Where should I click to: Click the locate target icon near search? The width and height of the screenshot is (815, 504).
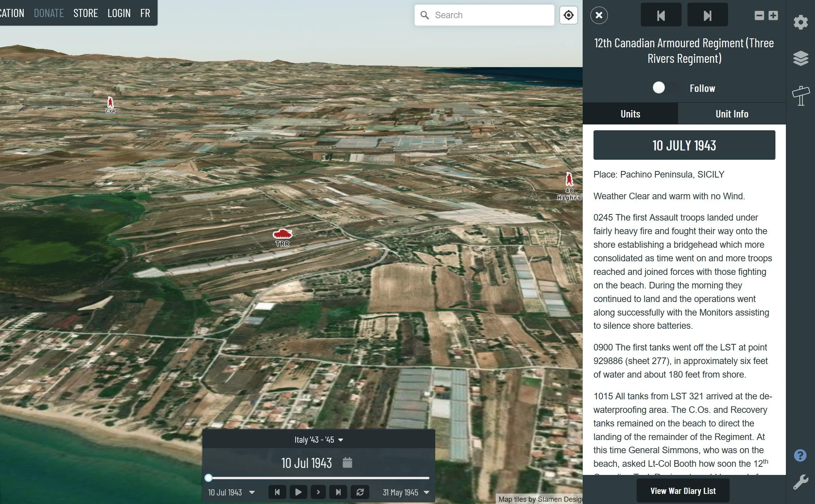coord(568,15)
